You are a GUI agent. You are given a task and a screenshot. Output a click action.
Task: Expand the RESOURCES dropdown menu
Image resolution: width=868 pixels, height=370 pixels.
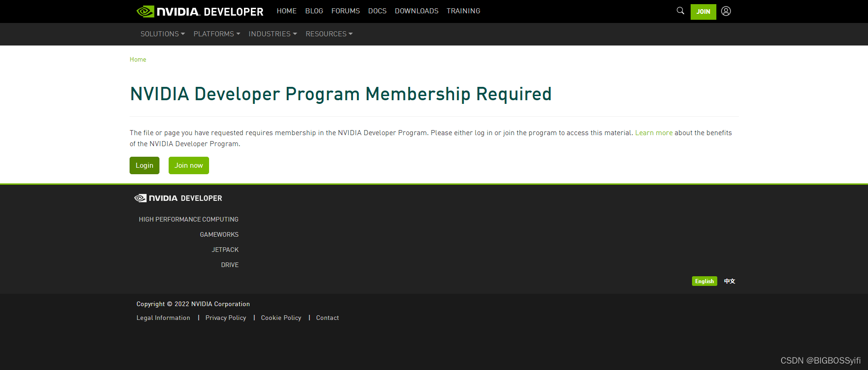tap(329, 34)
